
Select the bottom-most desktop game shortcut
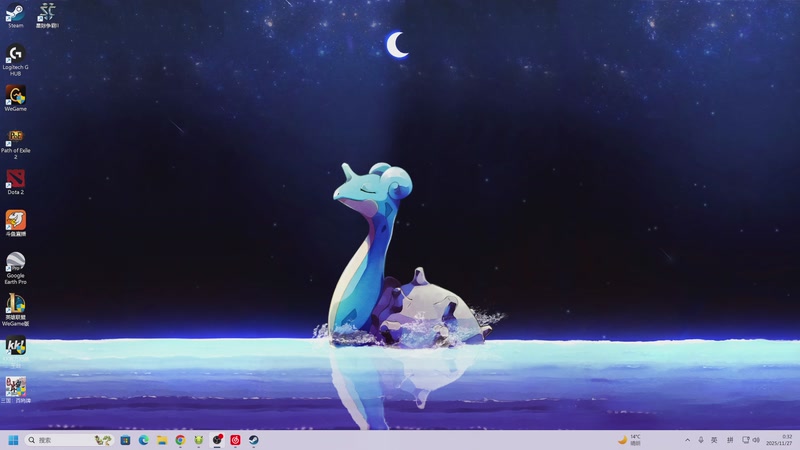click(x=15, y=390)
